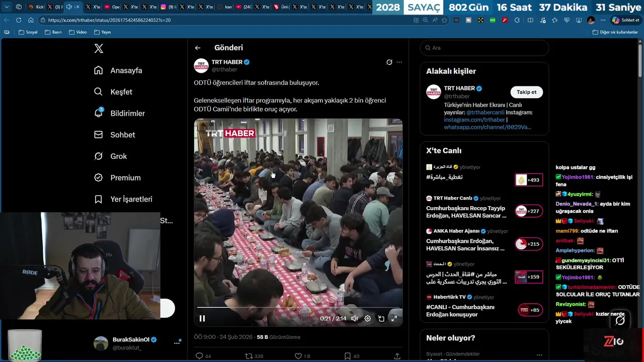Screen dimensions: 644x362
Task: Open the +227 live listeners badge
Action: coord(529,211)
